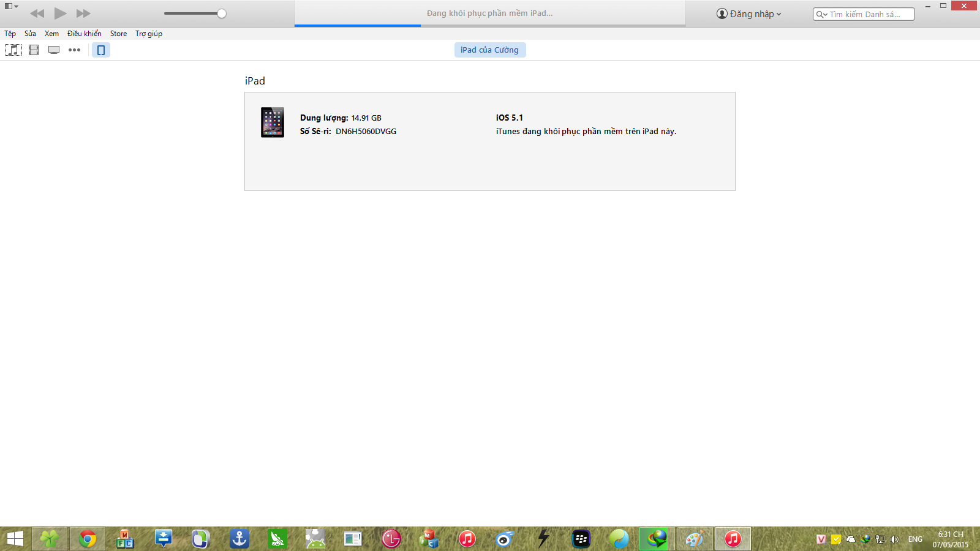The height and width of the screenshot is (551, 980).
Task: Open the Windows Start button
Action: (x=15, y=539)
